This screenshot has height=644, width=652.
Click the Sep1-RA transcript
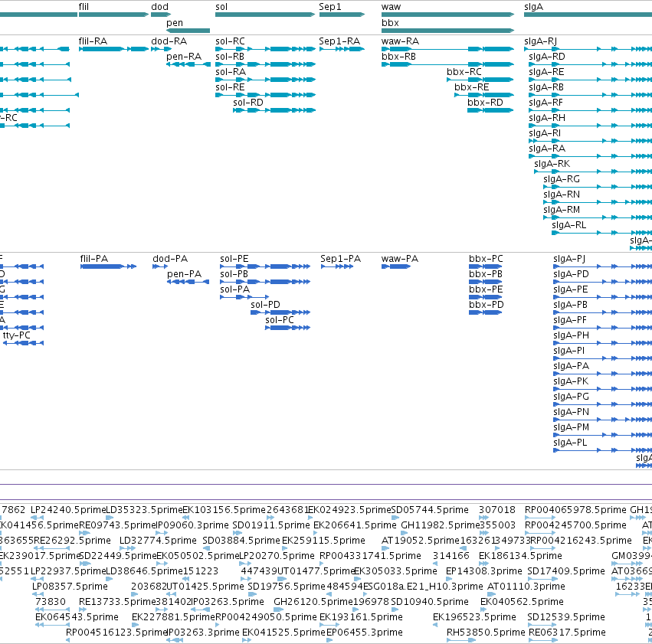342,49
